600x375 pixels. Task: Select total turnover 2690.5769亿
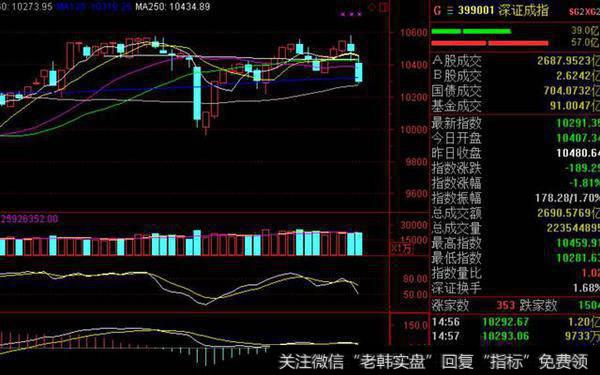tap(568, 213)
